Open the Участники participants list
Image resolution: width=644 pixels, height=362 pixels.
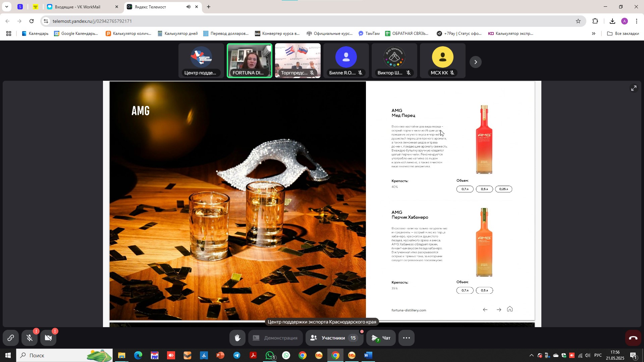(x=333, y=338)
